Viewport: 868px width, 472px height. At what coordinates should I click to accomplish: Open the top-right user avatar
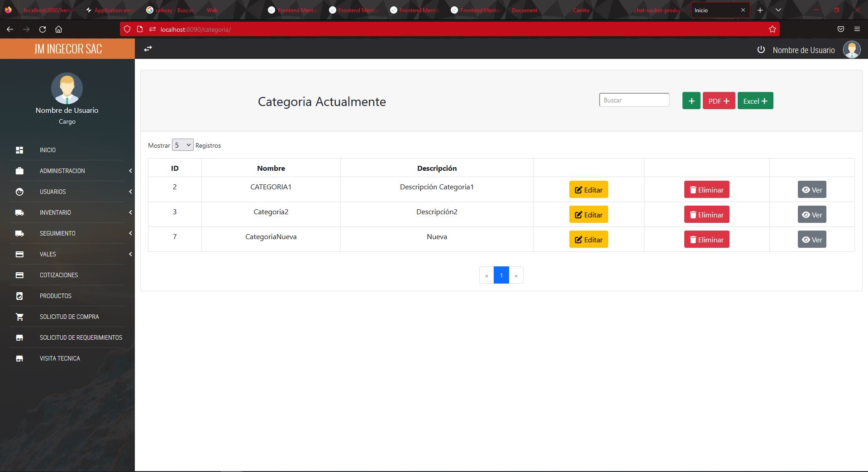pyautogui.click(x=852, y=50)
